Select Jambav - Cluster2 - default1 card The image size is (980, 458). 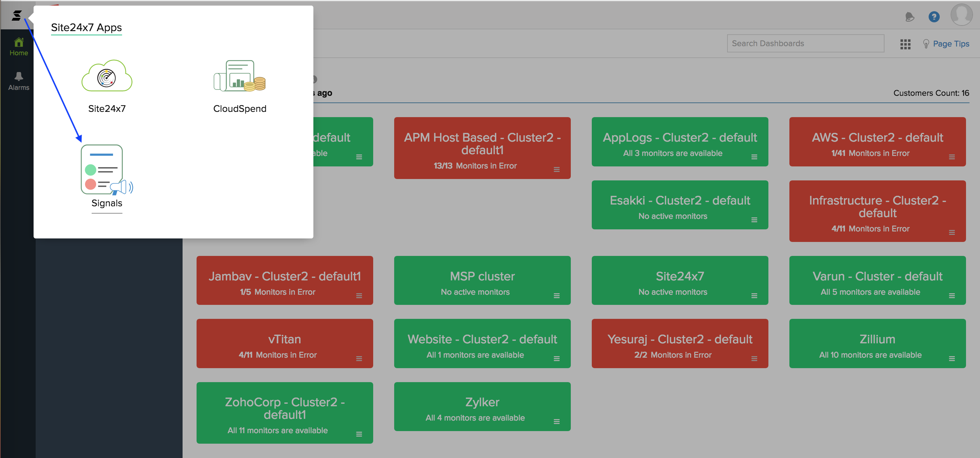(285, 280)
